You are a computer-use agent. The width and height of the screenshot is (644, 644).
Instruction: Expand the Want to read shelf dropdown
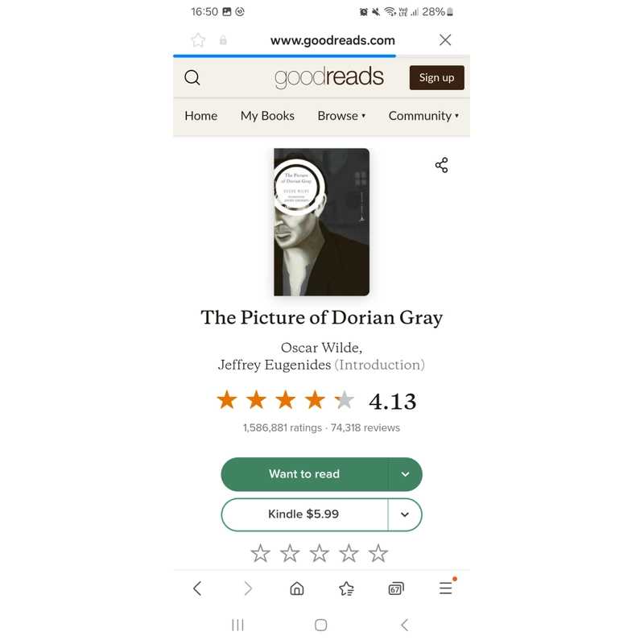point(405,474)
